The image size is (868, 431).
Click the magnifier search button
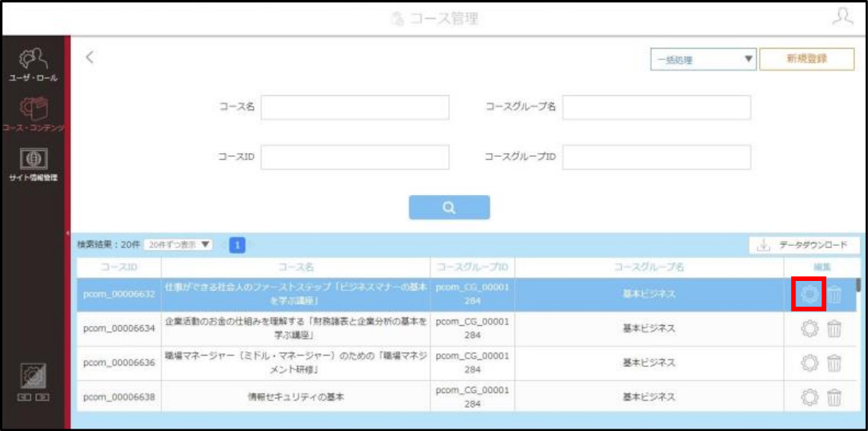click(x=449, y=207)
